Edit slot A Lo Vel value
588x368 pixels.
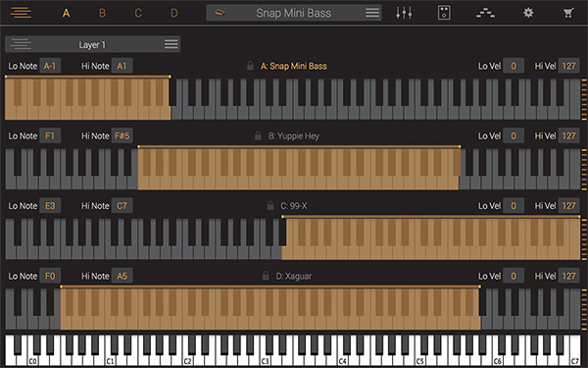click(x=514, y=66)
